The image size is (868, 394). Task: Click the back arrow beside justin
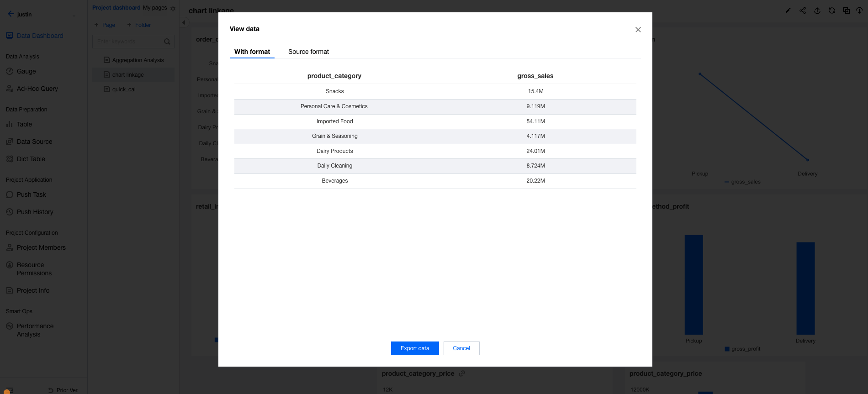point(11,14)
